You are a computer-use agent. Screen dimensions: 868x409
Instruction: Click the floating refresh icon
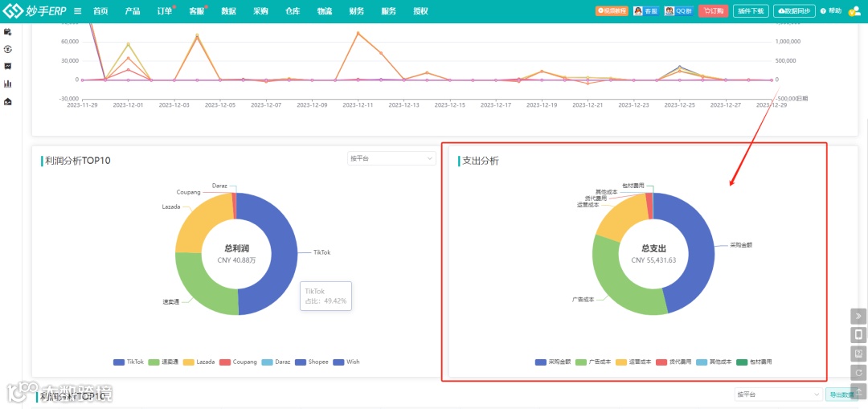(x=858, y=373)
